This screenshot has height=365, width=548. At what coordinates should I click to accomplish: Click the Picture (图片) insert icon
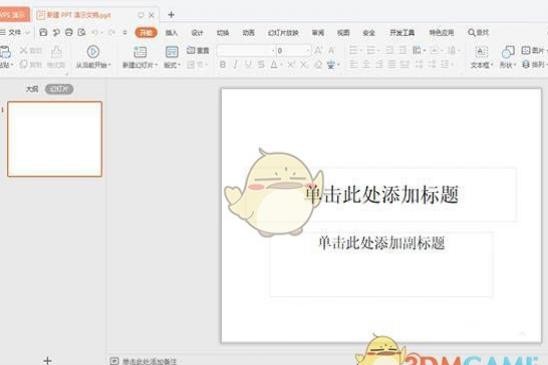point(526,50)
